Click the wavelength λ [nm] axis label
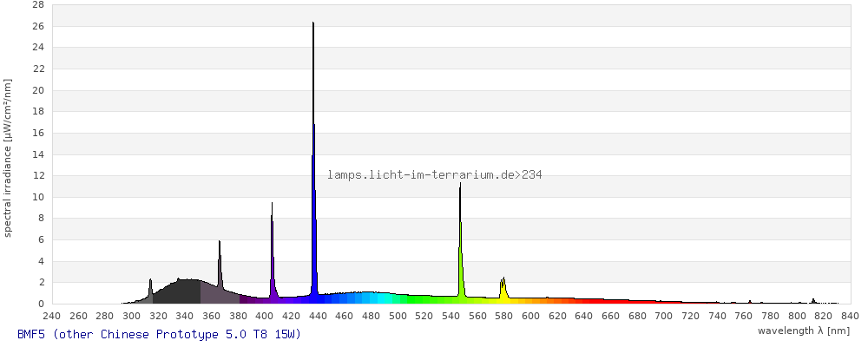 [x=803, y=331]
